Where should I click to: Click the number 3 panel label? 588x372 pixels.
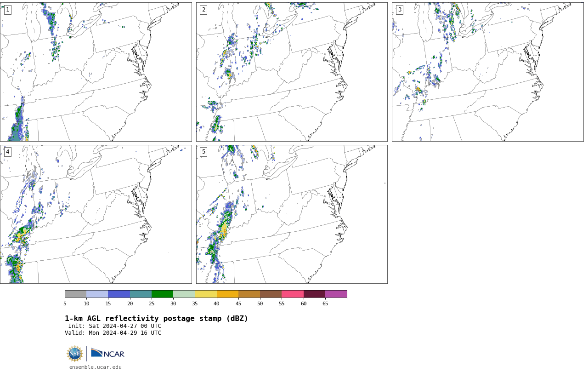click(399, 10)
